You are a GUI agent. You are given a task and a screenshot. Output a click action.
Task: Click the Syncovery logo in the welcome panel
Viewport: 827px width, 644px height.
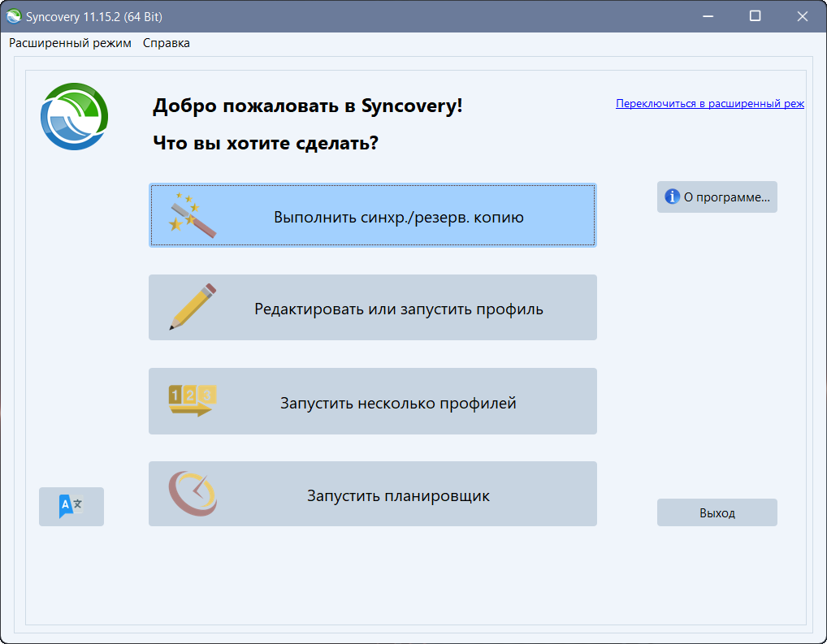[75, 117]
